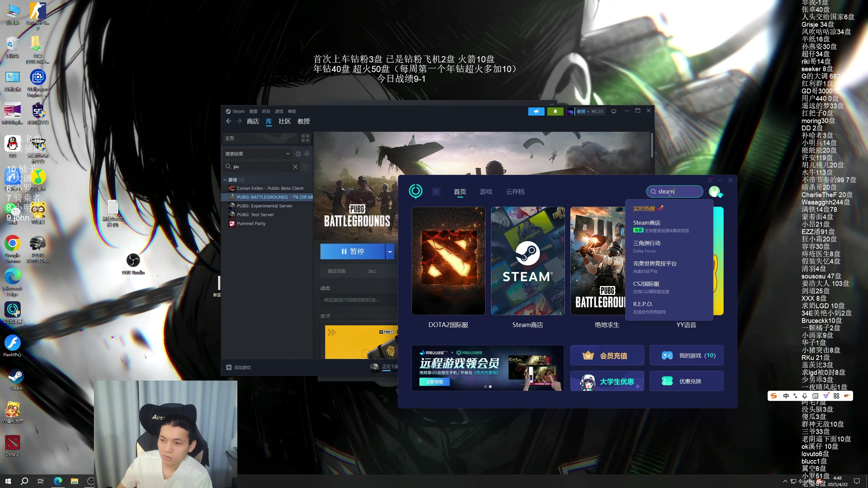Switch Steam library to grid view

click(305, 138)
